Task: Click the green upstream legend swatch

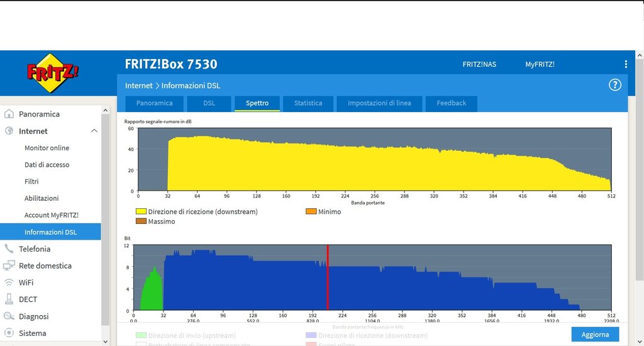Action: tap(141, 335)
